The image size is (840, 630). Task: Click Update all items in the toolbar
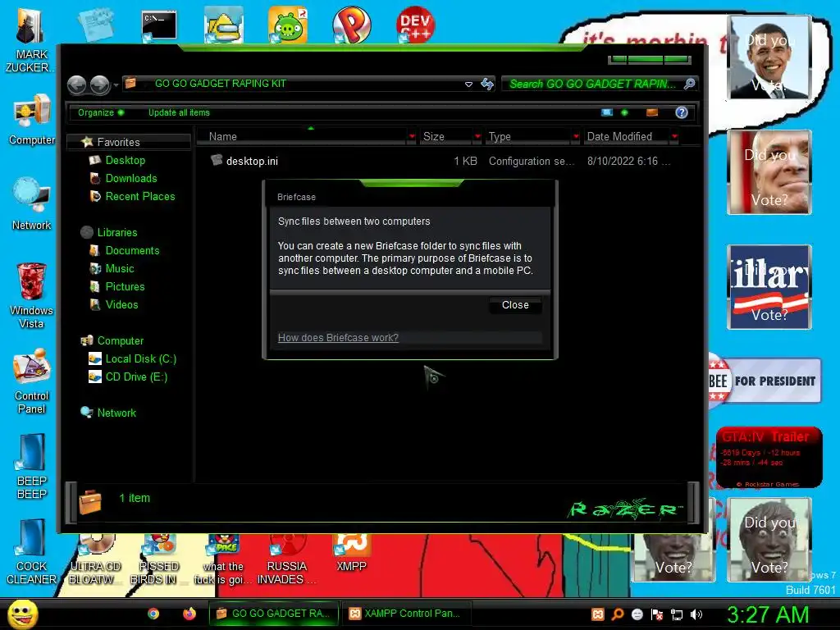179,112
